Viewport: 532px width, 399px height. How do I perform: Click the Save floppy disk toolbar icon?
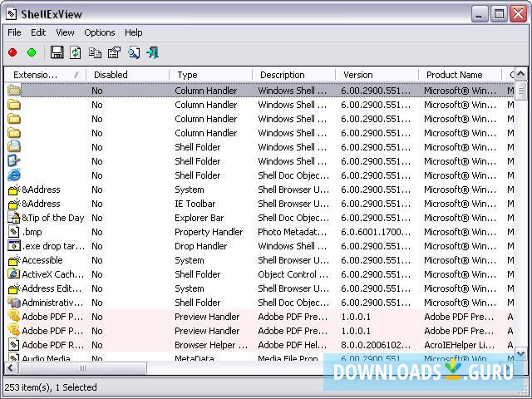click(x=57, y=52)
